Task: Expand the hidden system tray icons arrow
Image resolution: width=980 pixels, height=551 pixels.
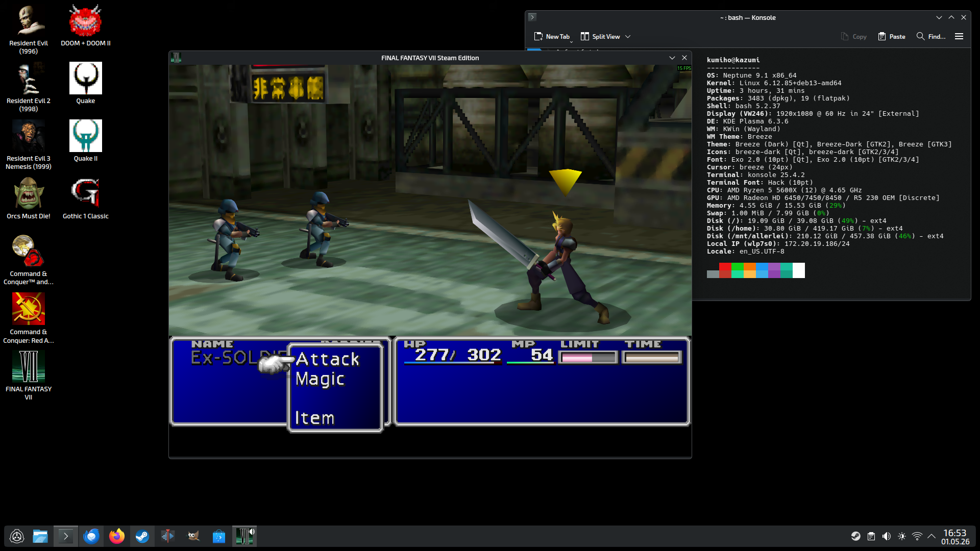Action: (x=932, y=536)
